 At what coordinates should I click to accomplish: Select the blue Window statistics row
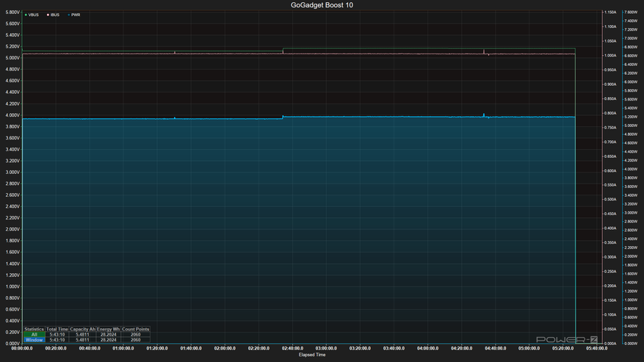coord(34,340)
